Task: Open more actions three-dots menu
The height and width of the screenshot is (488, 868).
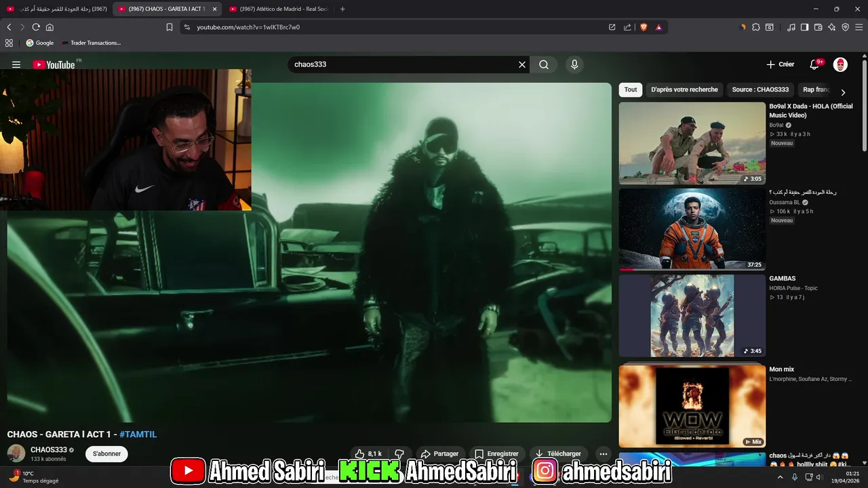Action: (x=603, y=454)
